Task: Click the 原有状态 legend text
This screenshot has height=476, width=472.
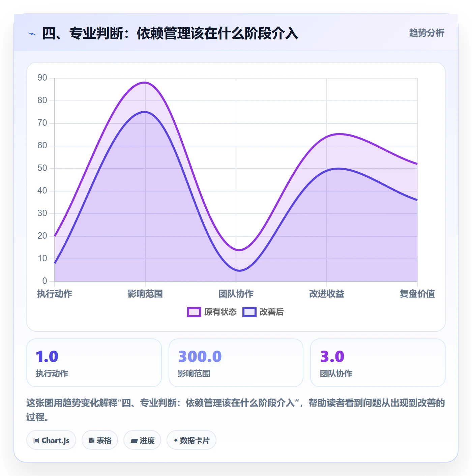Action: point(220,312)
